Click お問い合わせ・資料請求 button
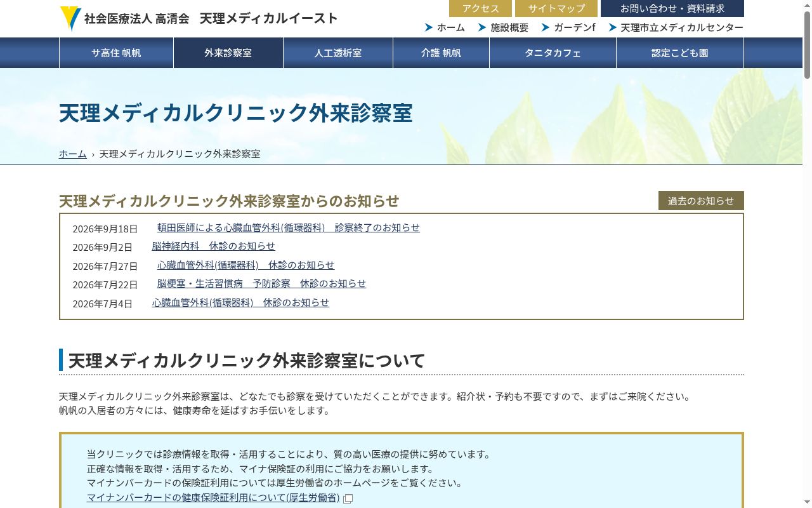 coord(672,8)
